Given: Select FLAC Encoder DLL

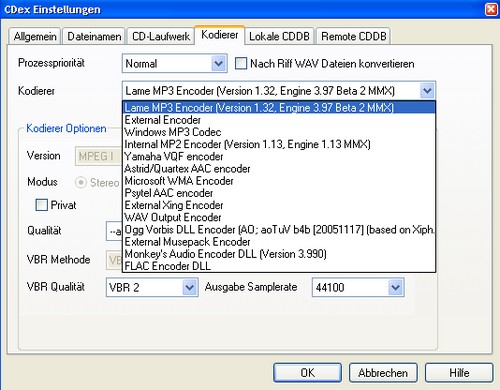Looking at the screenshot, I should point(279,266).
